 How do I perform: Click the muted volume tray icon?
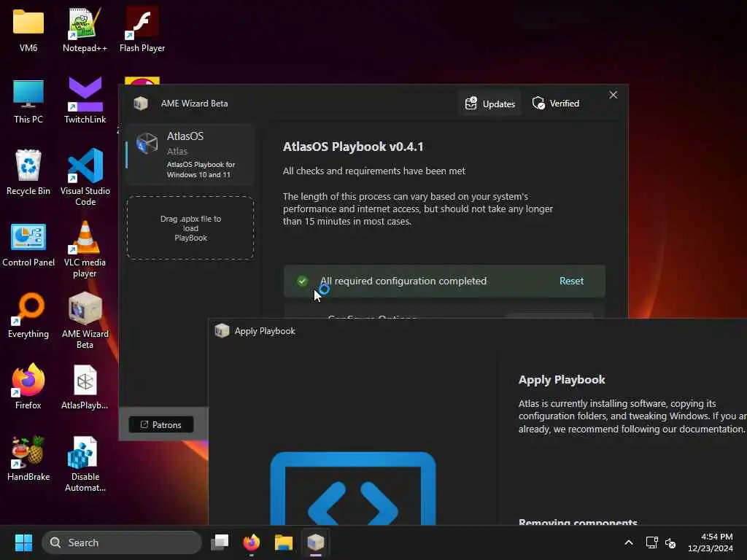click(x=670, y=542)
